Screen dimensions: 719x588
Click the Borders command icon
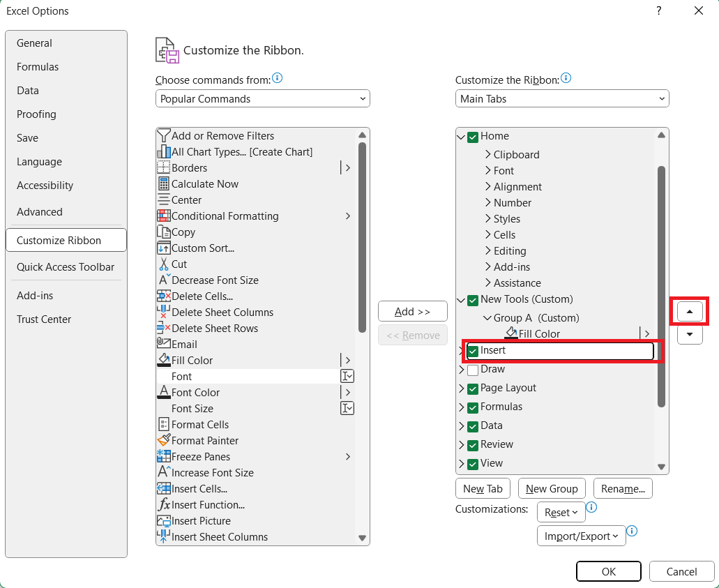click(x=164, y=168)
